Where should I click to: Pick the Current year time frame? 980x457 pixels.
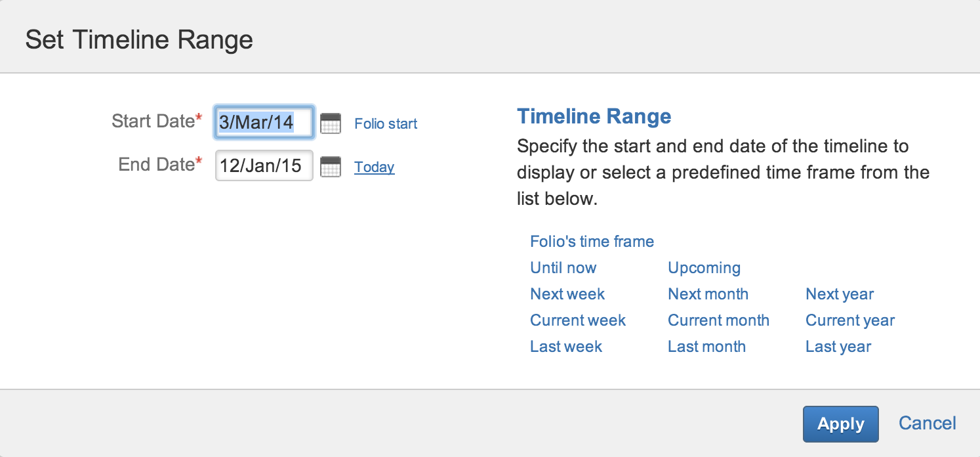(850, 320)
